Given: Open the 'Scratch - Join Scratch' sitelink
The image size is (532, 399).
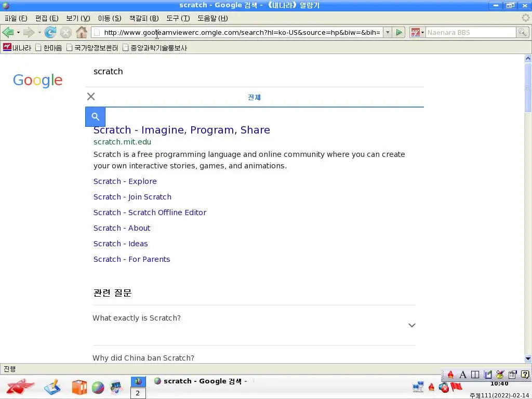Looking at the screenshot, I should (x=132, y=197).
